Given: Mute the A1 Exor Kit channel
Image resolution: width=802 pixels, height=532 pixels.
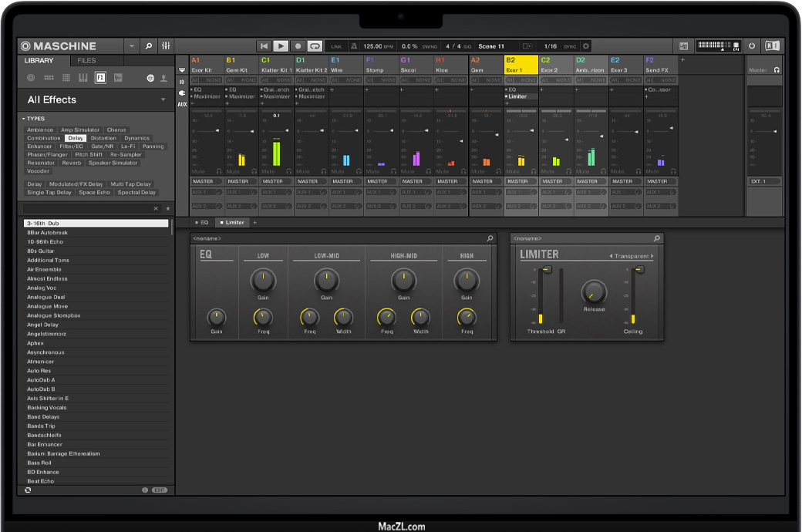Looking at the screenshot, I should tap(198, 171).
